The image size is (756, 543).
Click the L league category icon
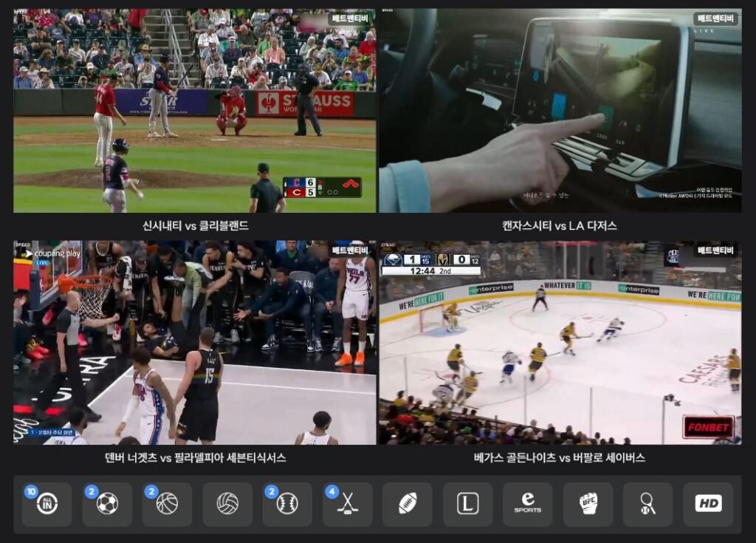click(x=467, y=504)
